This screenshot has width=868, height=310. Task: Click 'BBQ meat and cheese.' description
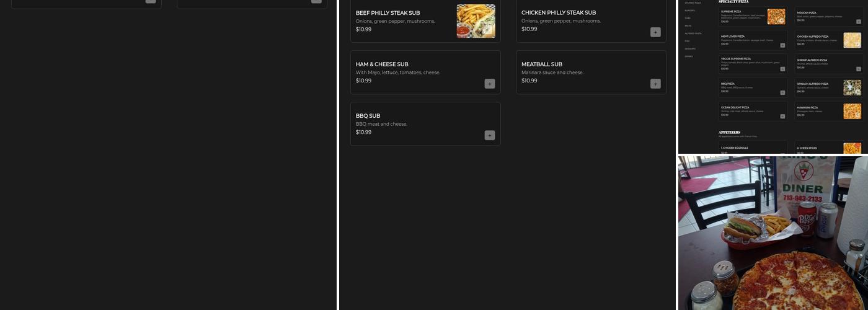pos(381,124)
